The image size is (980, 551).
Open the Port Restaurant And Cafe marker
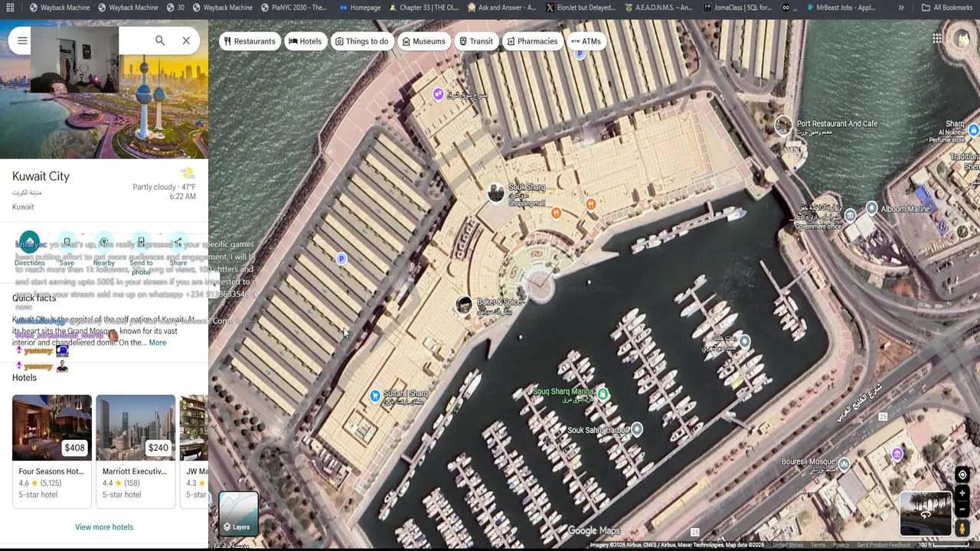[782, 126]
